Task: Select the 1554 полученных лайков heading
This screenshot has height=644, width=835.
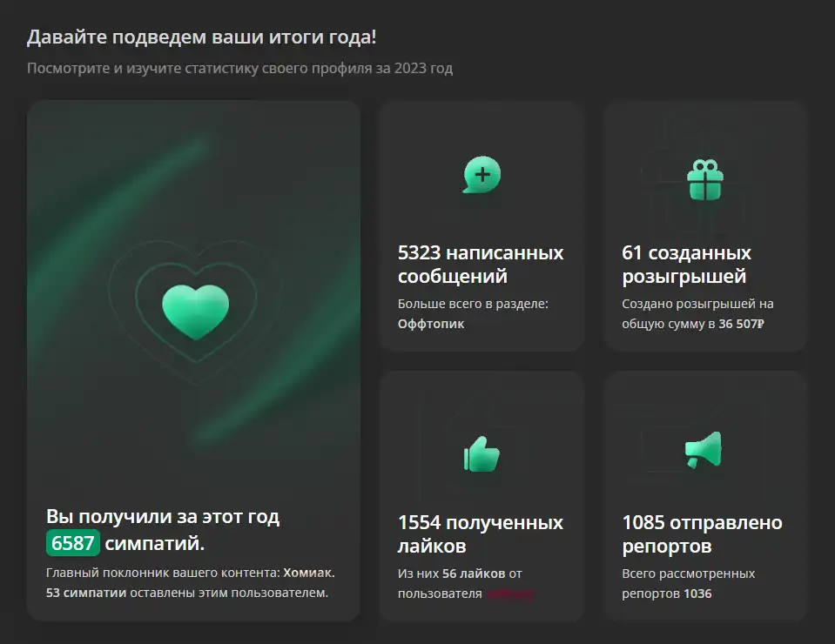Action: pos(481,533)
